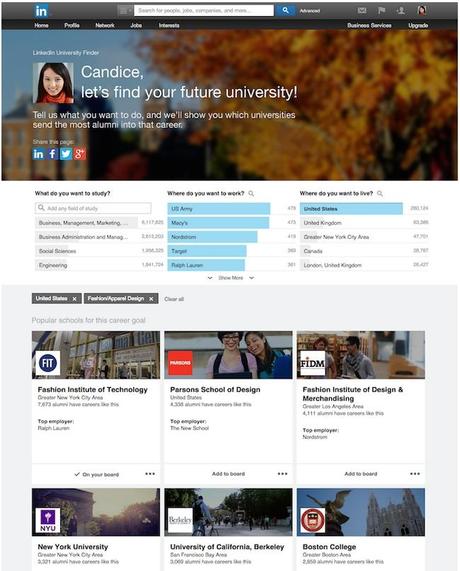Click the main search input field
The width and height of the screenshot is (460, 571).
pyautogui.click(x=204, y=11)
